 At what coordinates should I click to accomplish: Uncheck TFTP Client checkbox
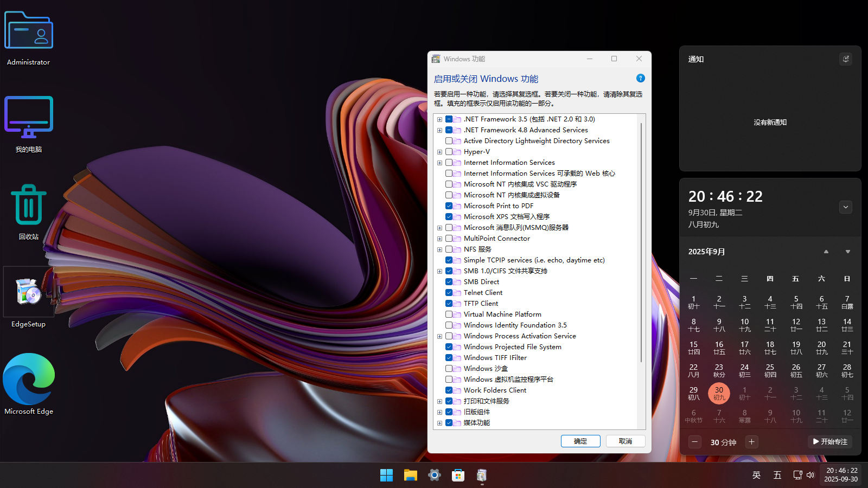[449, 304]
